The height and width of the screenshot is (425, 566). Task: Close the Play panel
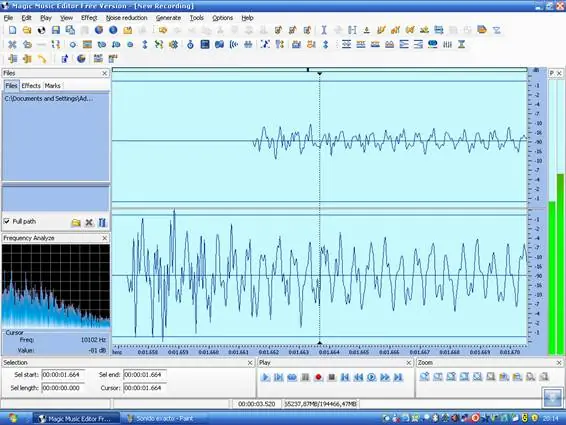pos(409,363)
